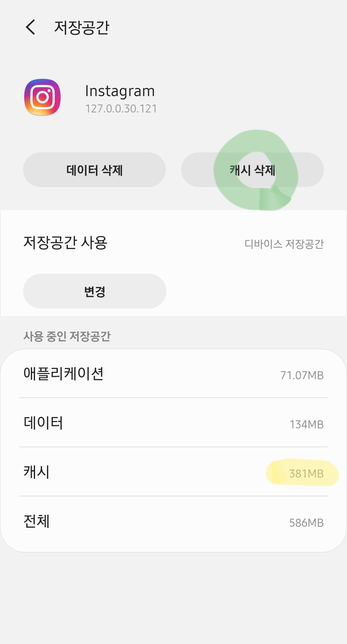Select the 디바이스 저장공간 text
This screenshot has width=347, height=644.
(x=284, y=244)
